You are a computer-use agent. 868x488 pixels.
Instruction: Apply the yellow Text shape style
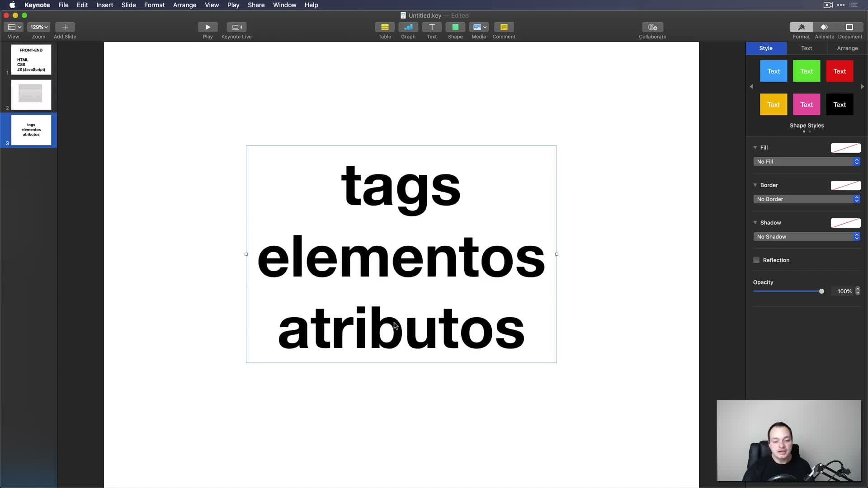click(x=774, y=104)
